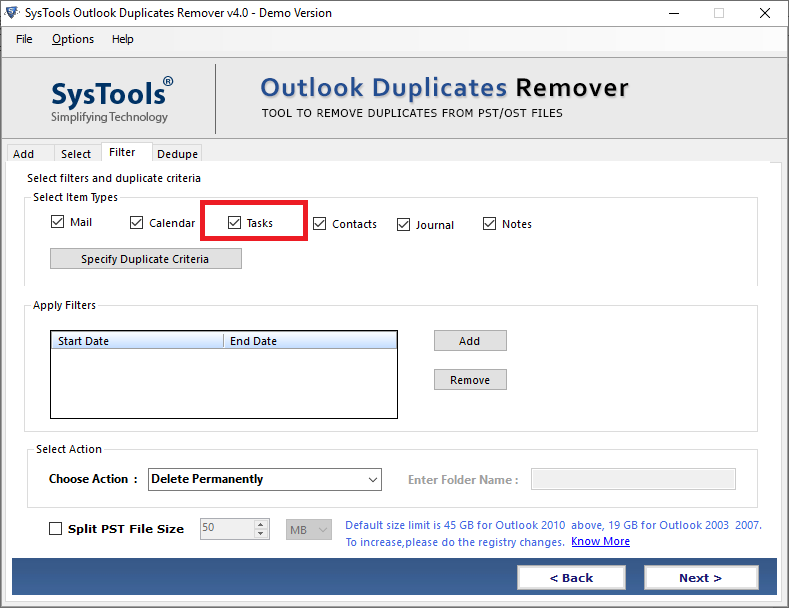Click Specify Duplicate Criteria button
Image resolution: width=789 pixels, height=608 pixels.
145,259
